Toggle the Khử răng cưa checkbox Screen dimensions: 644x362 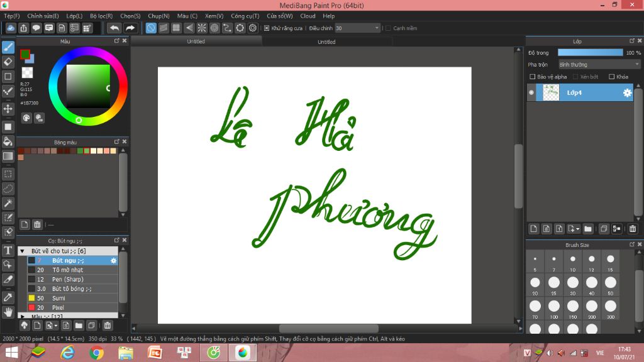tap(267, 28)
